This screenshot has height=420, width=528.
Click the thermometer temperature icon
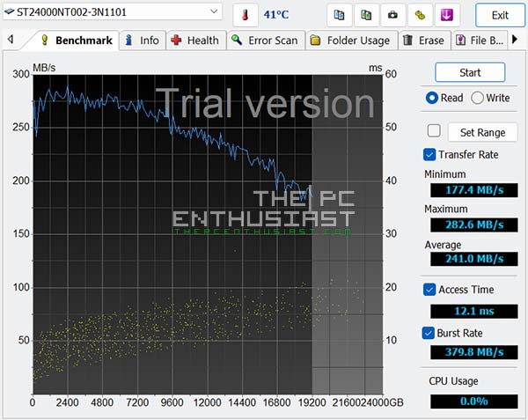[246, 15]
